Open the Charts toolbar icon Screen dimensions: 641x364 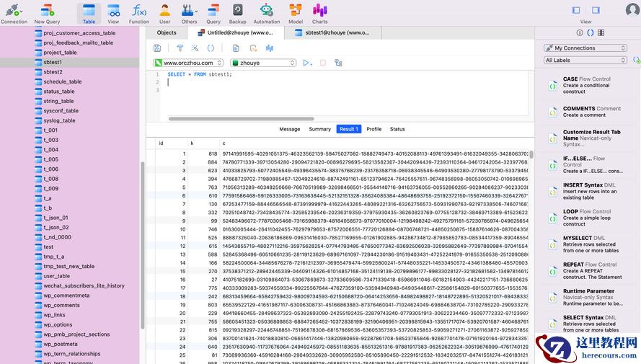tap(319, 14)
